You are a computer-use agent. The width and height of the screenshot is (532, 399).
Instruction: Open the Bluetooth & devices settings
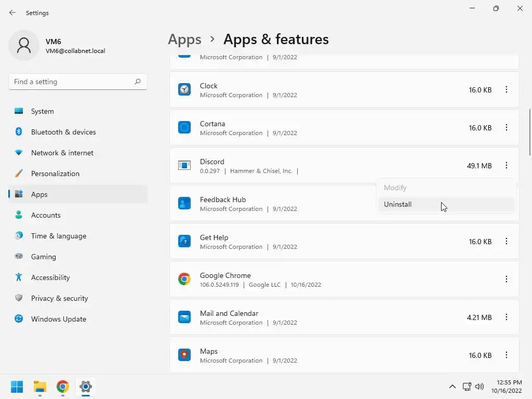click(63, 132)
